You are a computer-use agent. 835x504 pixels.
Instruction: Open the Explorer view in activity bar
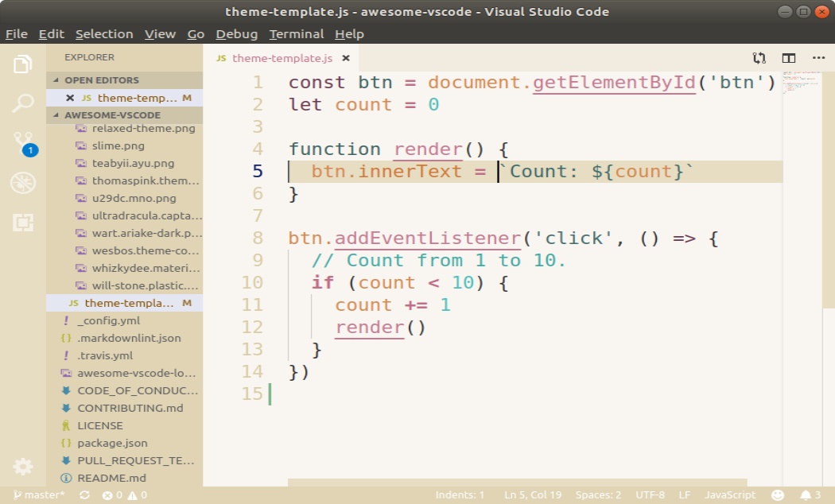coord(23,64)
